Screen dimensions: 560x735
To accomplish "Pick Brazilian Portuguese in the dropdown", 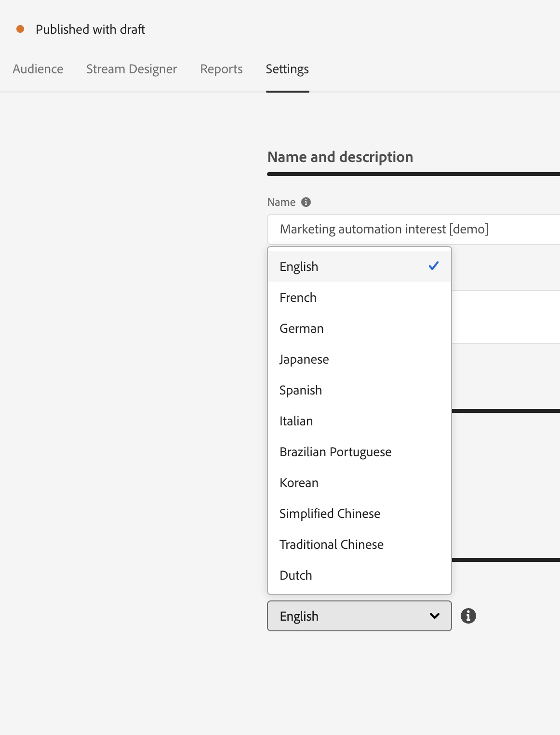I will click(335, 452).
